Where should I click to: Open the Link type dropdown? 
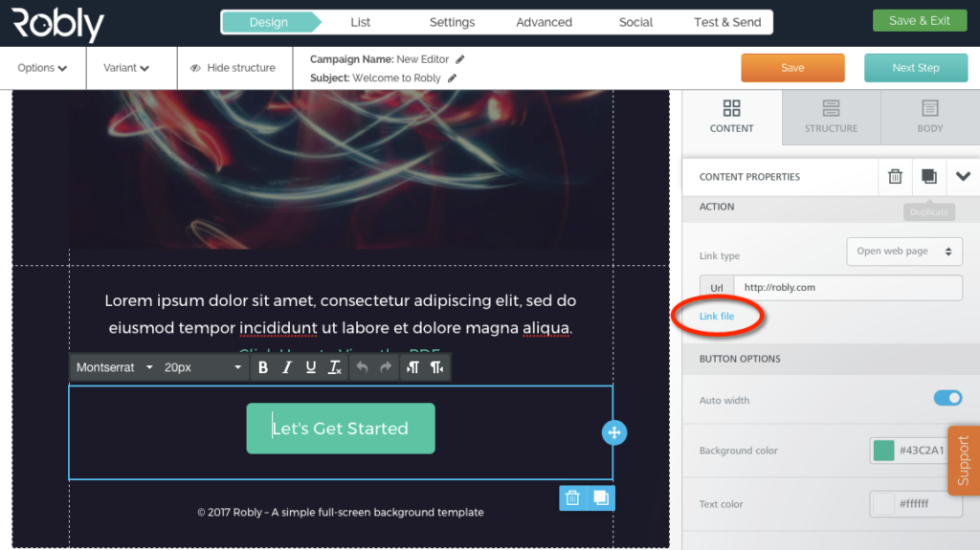point(903,252)
